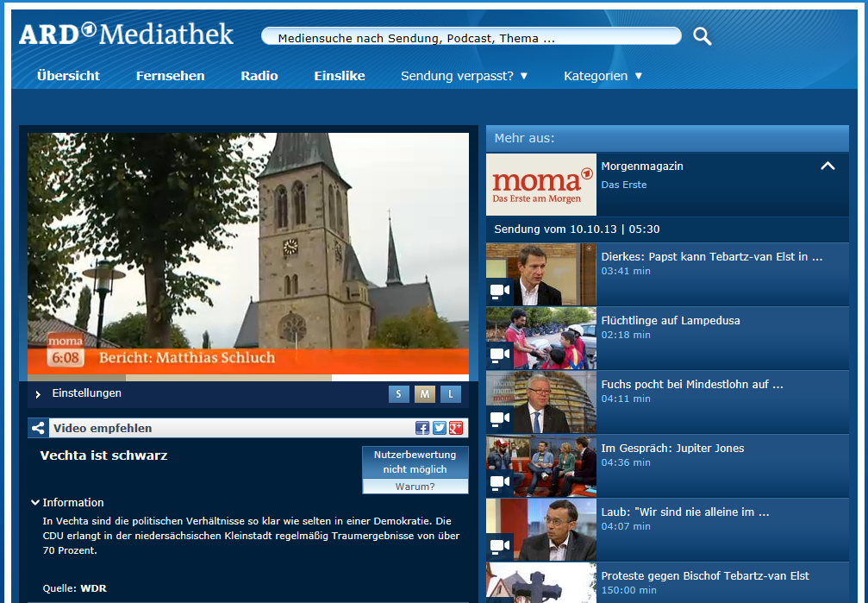The width and height of the screenshot is (868, 603).
Task: Click camera icon on Jupiter Jones thumbnail
Action: (500, 482)
